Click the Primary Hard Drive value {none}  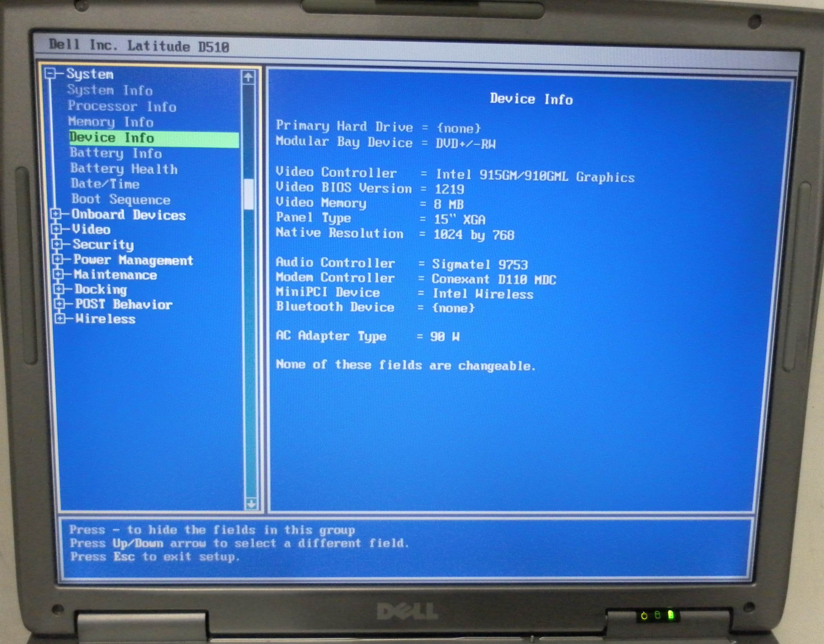pyautogui.click(x=459, y=128)
